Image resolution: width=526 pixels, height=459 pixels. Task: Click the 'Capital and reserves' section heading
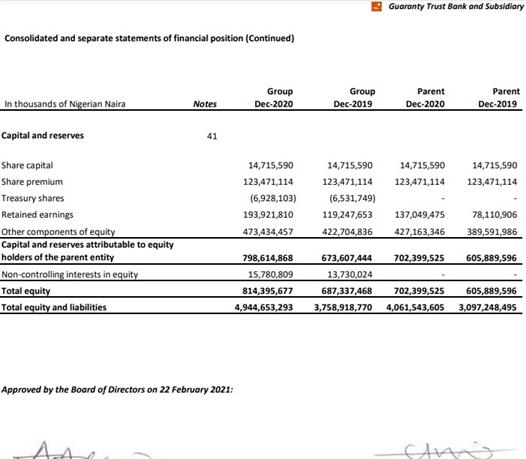(x=43, y=136)
